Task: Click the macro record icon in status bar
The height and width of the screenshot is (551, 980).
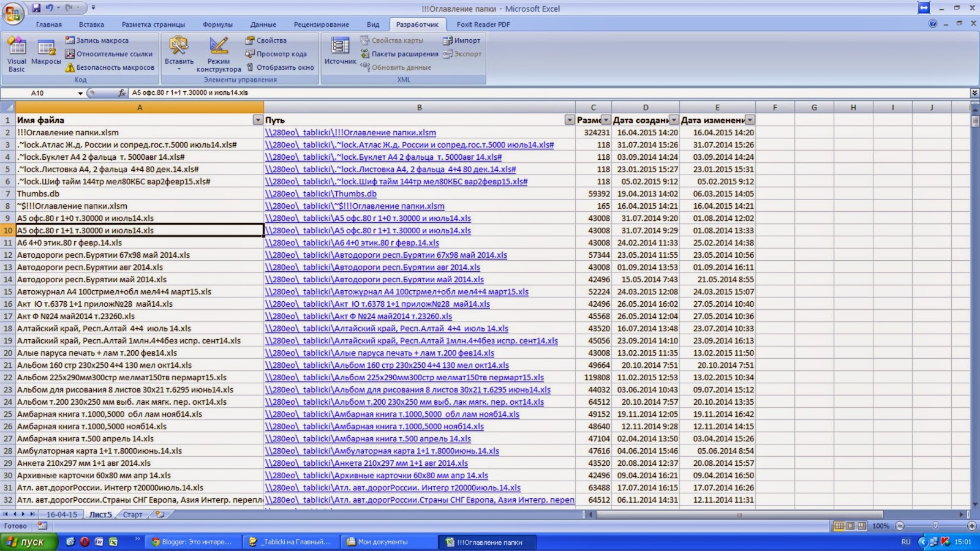Action: tap(42, 526)
